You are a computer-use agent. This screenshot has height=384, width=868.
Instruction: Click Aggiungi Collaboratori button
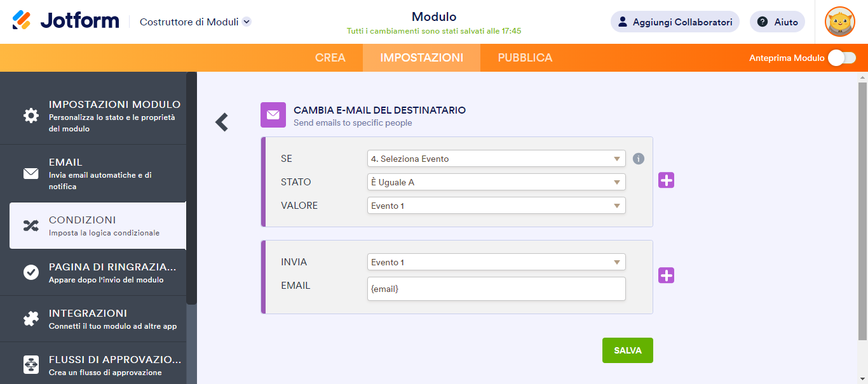click(x=675, y=22)
